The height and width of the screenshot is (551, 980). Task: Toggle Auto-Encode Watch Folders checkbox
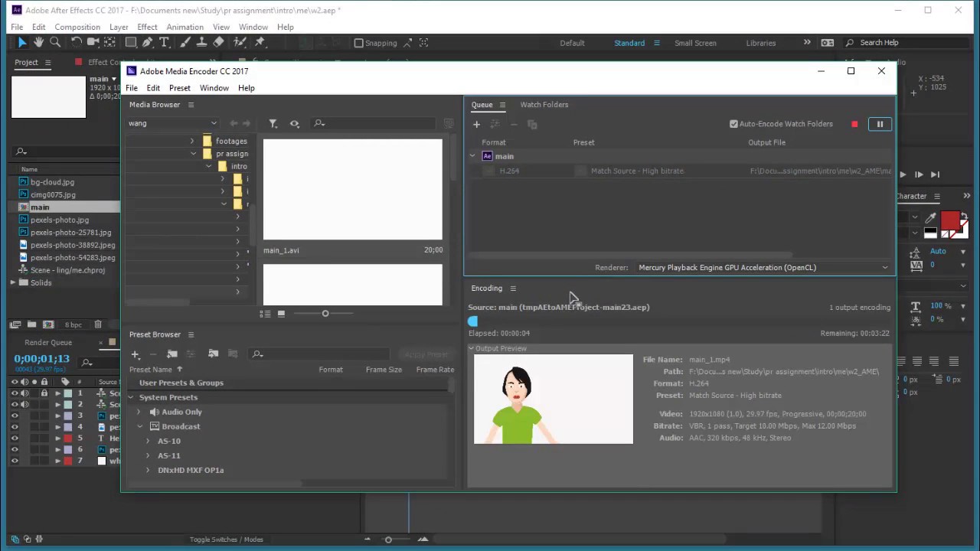(733, 124)
